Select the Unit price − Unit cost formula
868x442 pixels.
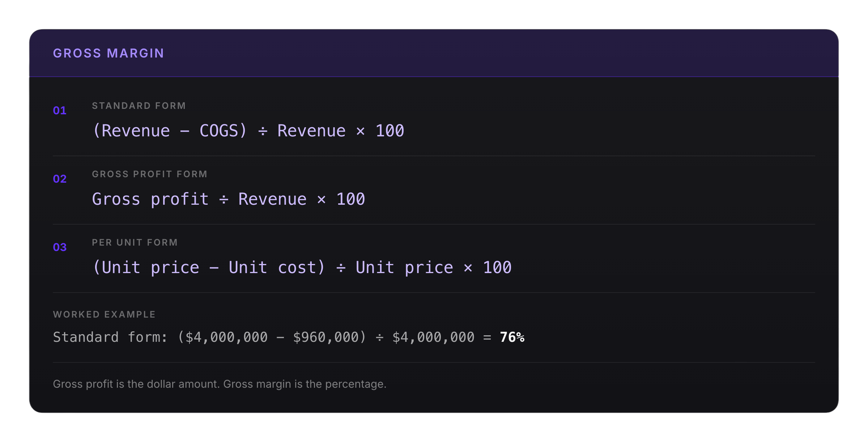pyautogui.click(x=302, y=267)
